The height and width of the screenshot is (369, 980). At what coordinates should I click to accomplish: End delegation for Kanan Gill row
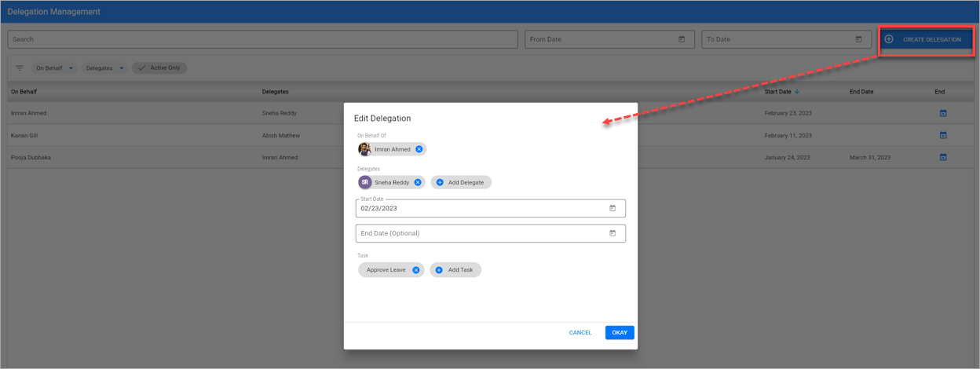click(x=943, y=135)
